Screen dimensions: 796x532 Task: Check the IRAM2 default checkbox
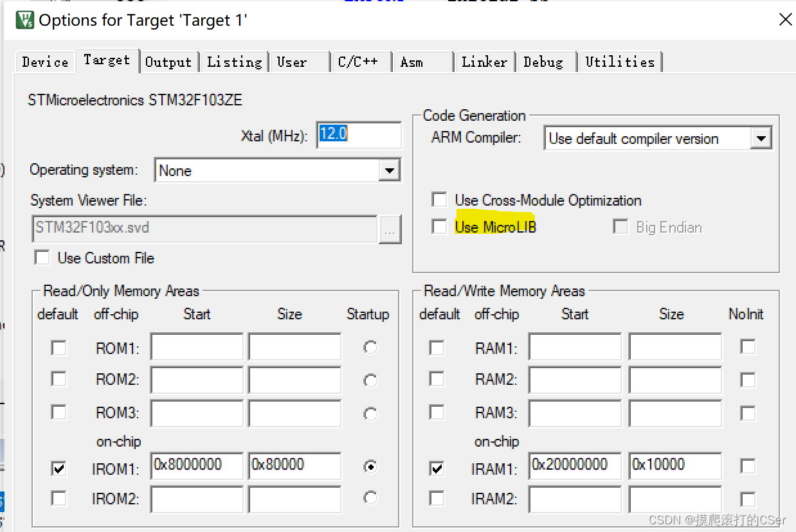tap(437, 498)
